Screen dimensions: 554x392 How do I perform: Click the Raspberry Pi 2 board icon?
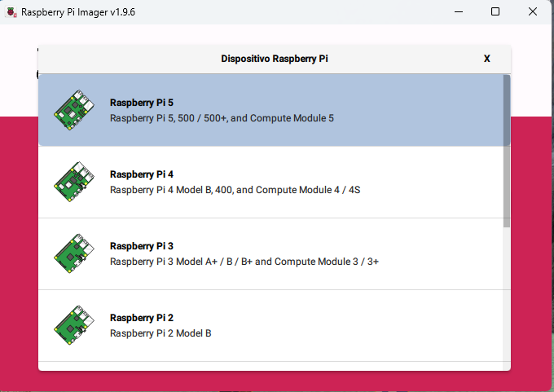point(74,325)
